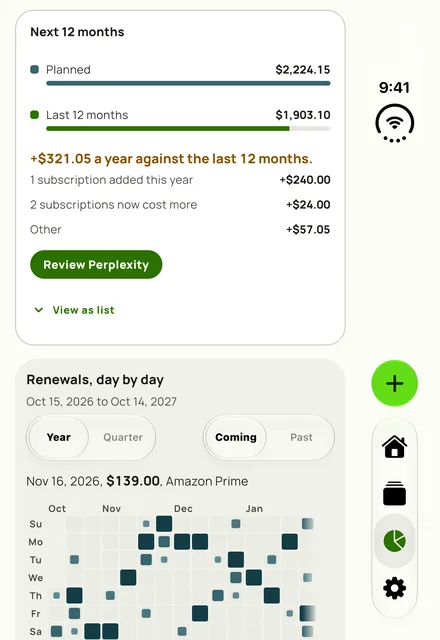Click the View as list link
Viewport: 440px width, 640px height.
83,310
